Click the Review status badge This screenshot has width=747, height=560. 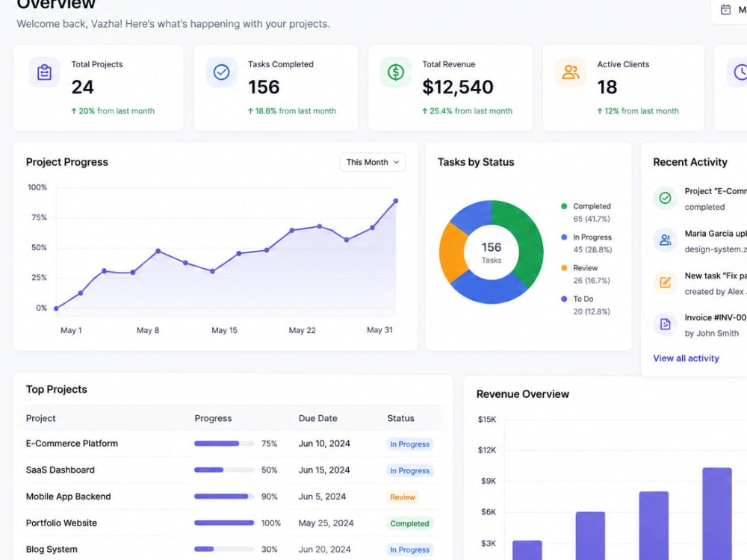(x=403, y=497)
